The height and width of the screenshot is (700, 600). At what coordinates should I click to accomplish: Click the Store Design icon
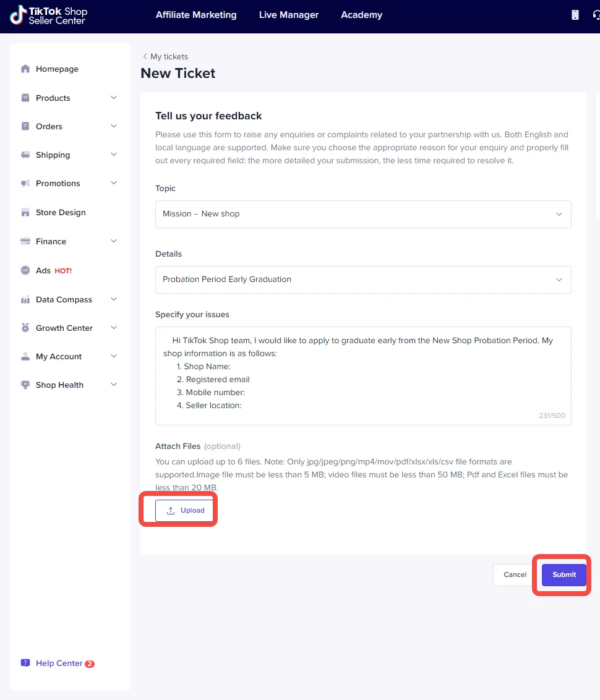point(25,213)
